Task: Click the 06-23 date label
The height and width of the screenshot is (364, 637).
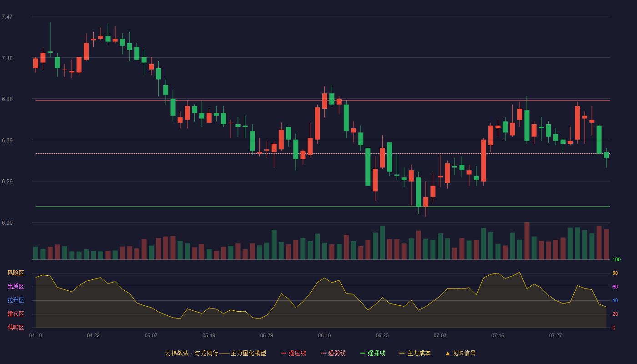Action: click(x=382, y=335)
